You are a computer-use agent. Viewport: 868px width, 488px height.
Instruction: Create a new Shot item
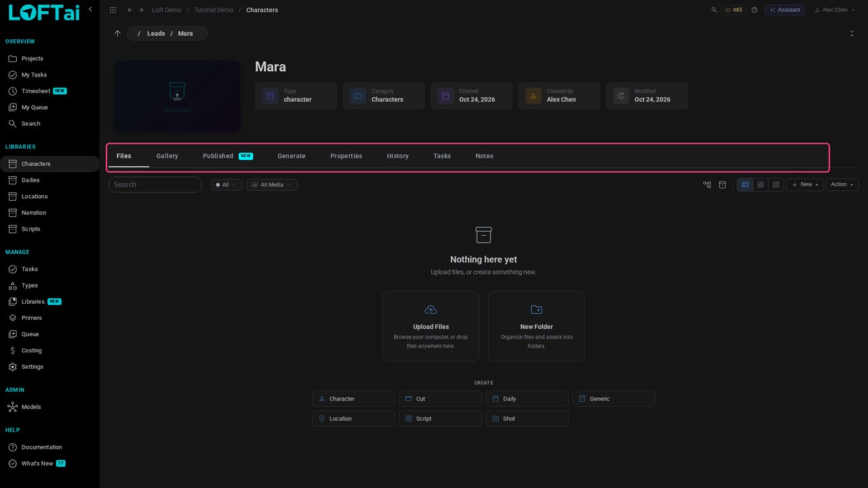(527, 419)
